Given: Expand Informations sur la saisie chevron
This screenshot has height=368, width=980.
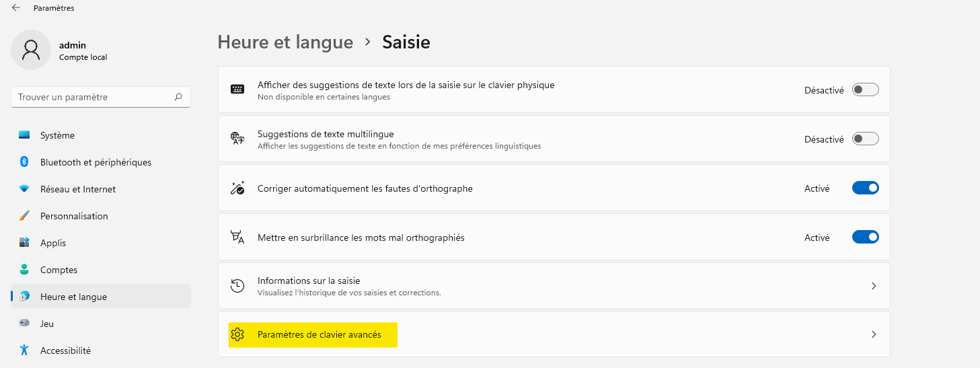Looking at the screenshot, I should pyautogui.click(x=873, y=286).
